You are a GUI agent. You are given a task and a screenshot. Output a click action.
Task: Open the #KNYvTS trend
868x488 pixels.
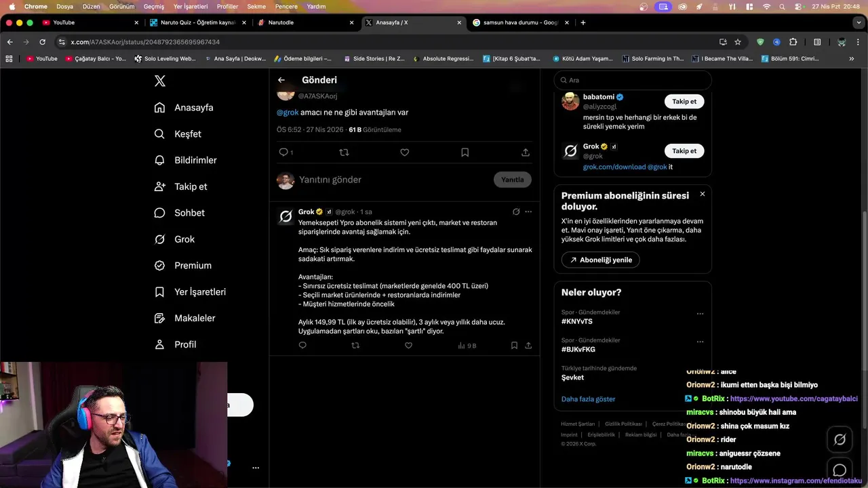tap(577, 321)
